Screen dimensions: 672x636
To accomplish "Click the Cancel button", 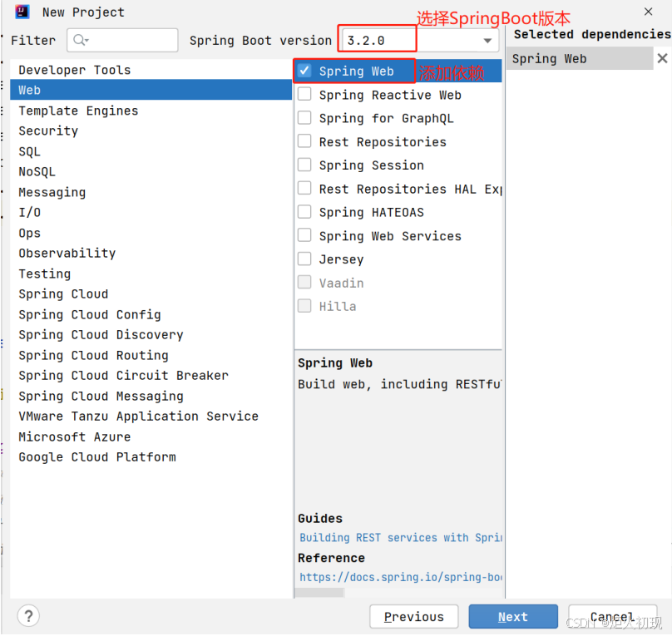I will coord(612,616).
